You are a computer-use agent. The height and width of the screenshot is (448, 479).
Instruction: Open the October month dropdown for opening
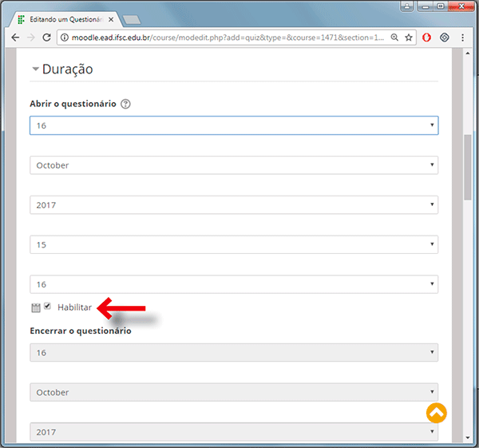tap(233, 165)
